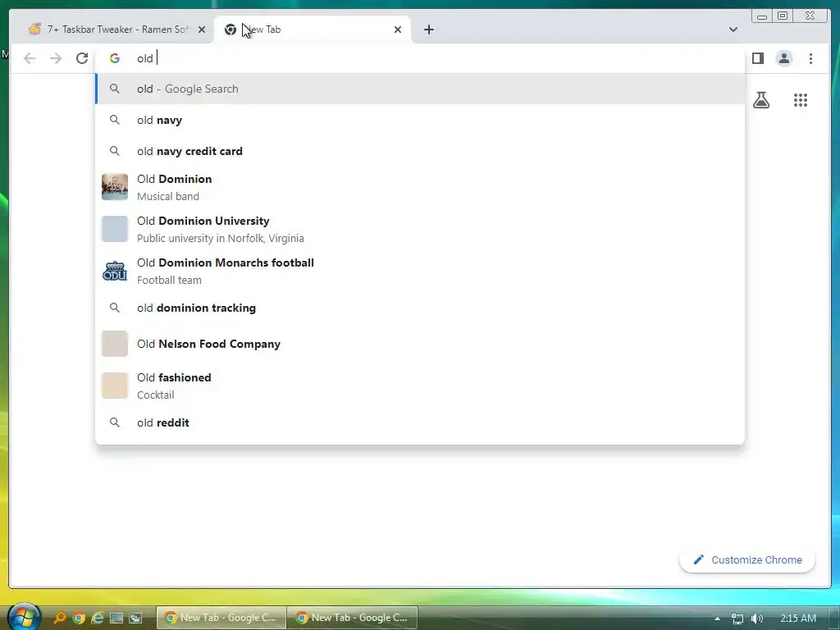The width and height of the screenshot is (840, 630).
Task: Open the Chrome Labs flask icon
Action: (761, 100)
